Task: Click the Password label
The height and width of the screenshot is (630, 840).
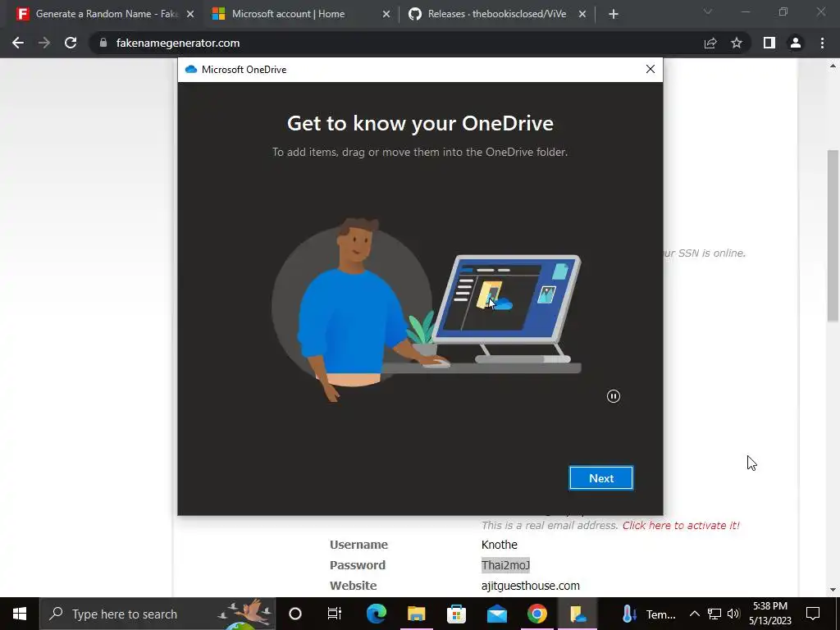Action: coord(358,565)
